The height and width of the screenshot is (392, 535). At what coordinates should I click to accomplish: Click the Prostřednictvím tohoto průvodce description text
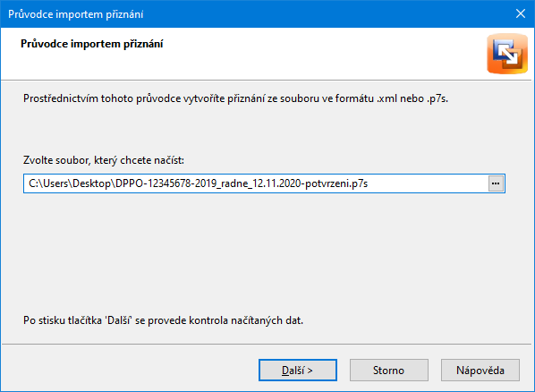[235, 98]
